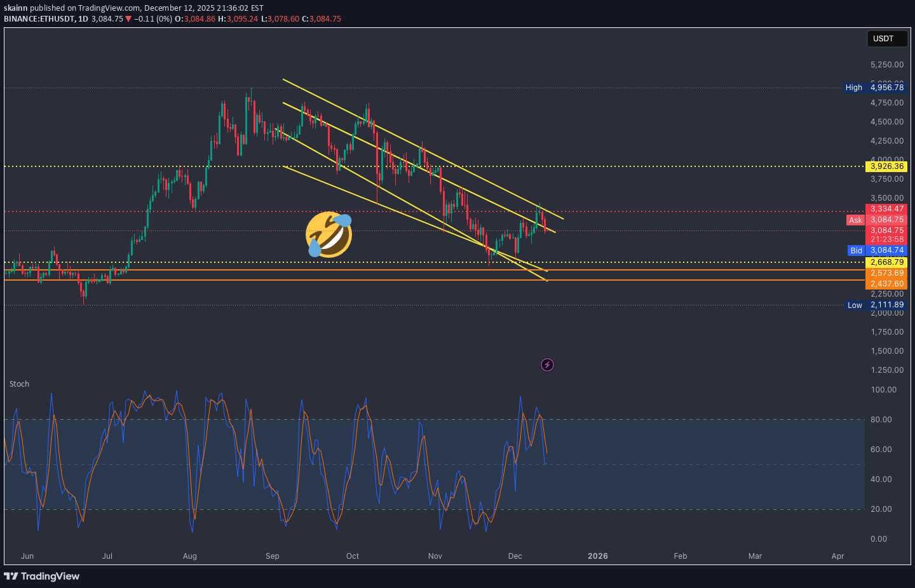Select the yellow 3,926.36 price level label
915x588 pixels.
886,166
